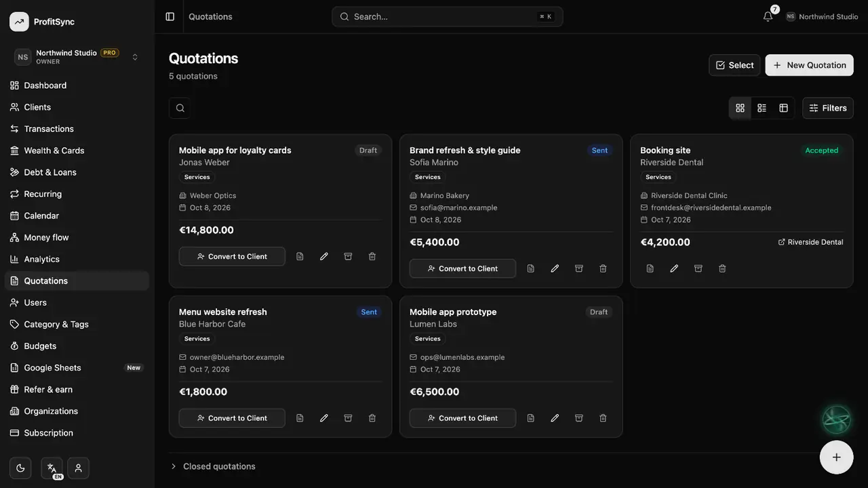Click the ProfitSync logo
Image resolution: width=868 pixels, height=488 pixels.
[x=19, y=22]
